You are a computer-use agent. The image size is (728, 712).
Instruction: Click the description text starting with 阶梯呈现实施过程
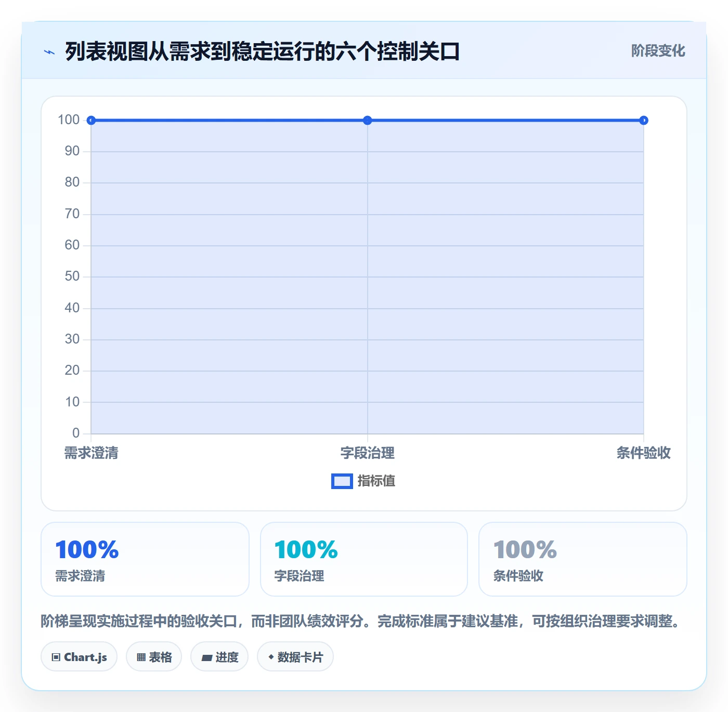(x=360, y=621)
